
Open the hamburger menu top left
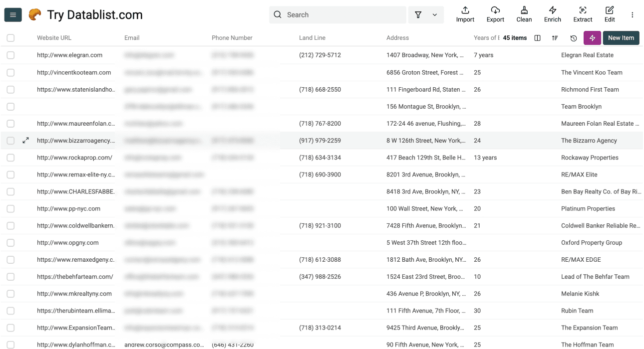click(x=12, y=14)
